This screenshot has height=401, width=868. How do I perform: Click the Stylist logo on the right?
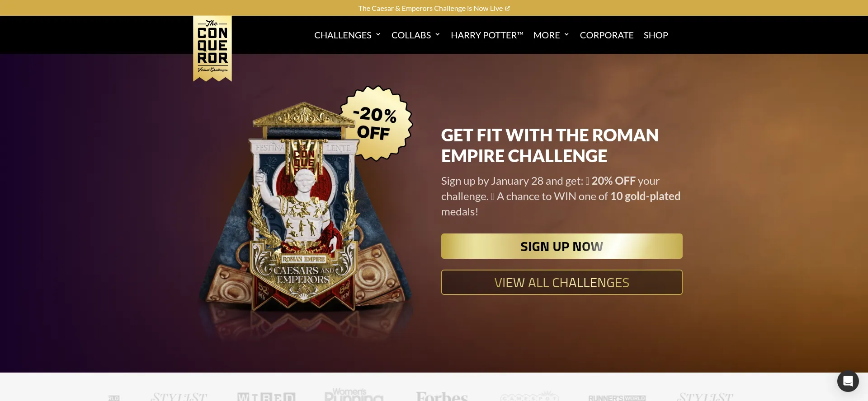(x=705, y=397)
